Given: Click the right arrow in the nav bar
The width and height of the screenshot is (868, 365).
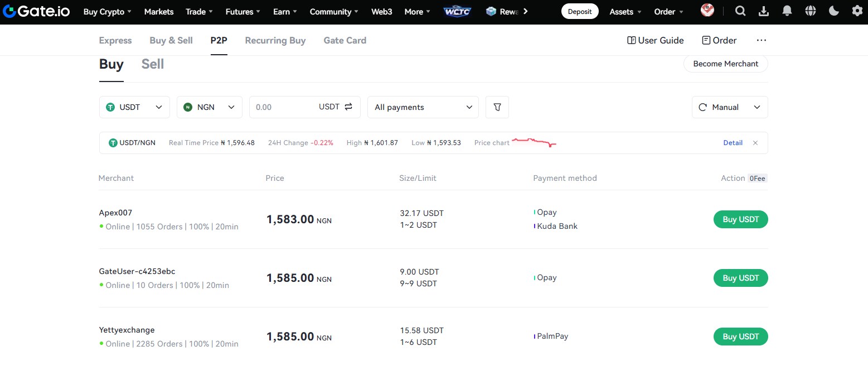Looking at the screenshot, I should [525, 11].
